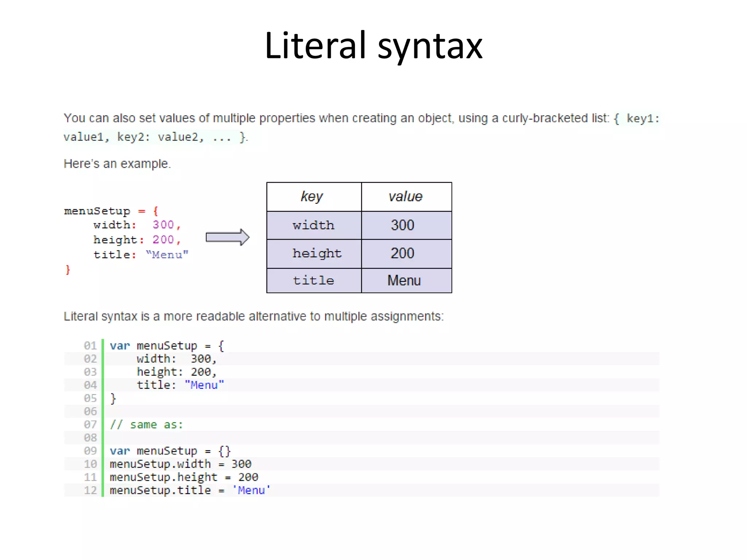Click the 'Literal syntax' slide title
This screenshot has height=560, width=747.
373,46
